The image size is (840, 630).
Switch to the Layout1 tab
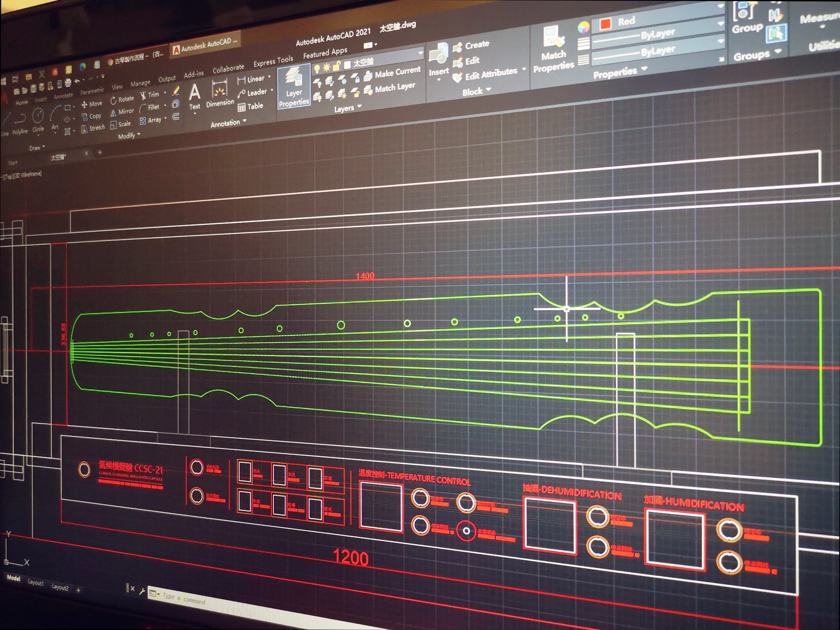pyautogui.click(x=36, y=583)
